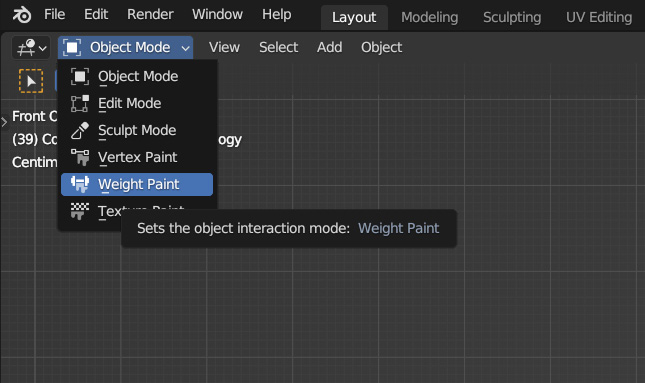
Task: Switch to the Layout workspace tab
Action: 354,17
